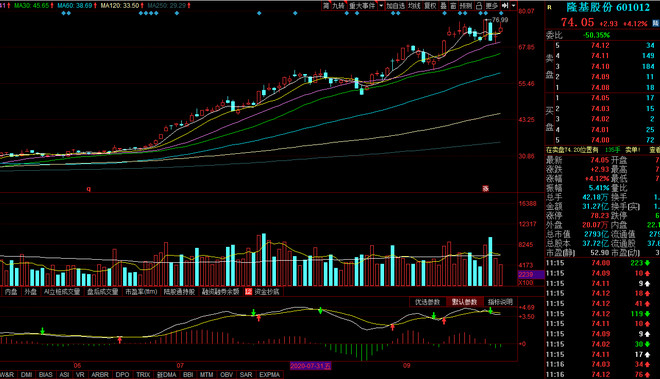This screenshot has width=660, height=379.
Task: Click the 指标说明 indicator description button
Action: point(500,302)
